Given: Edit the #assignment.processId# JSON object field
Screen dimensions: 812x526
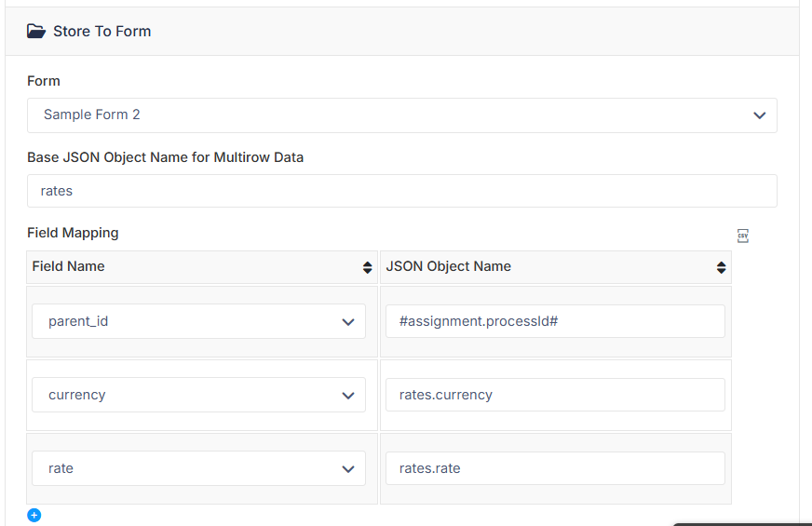Looking at the screenshot, I should [555, 321].
